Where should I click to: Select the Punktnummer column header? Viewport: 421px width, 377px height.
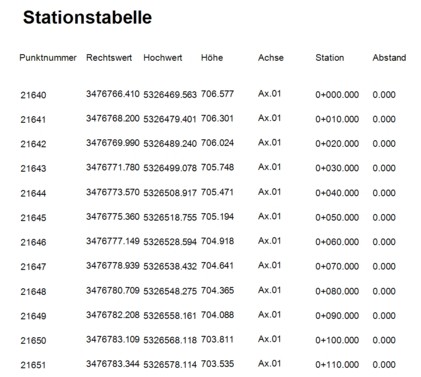[48, 58]
